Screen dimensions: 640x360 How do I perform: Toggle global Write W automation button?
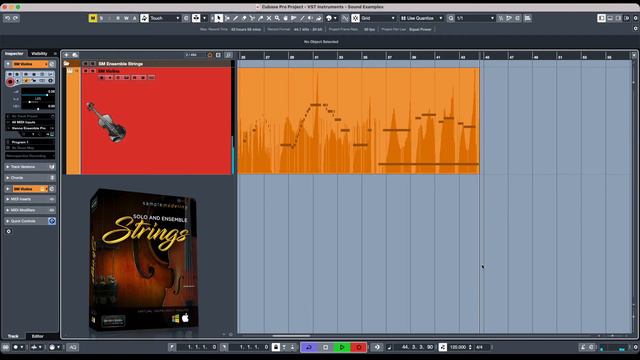[x=126, y=18]
